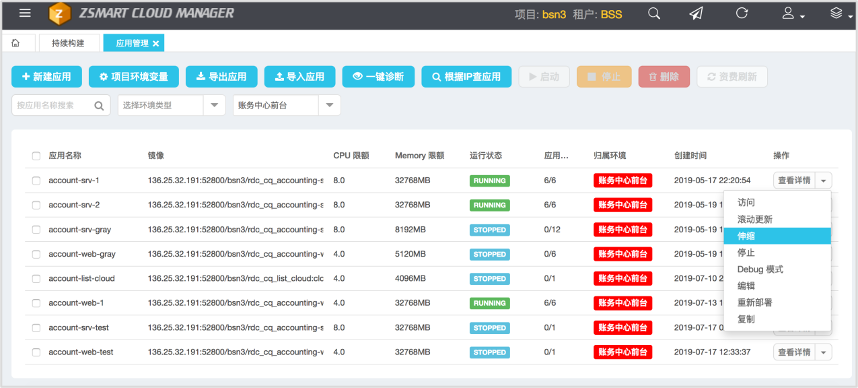Open the 选择环境类型 dropdown
858x388 pixels.
point(171,106)
